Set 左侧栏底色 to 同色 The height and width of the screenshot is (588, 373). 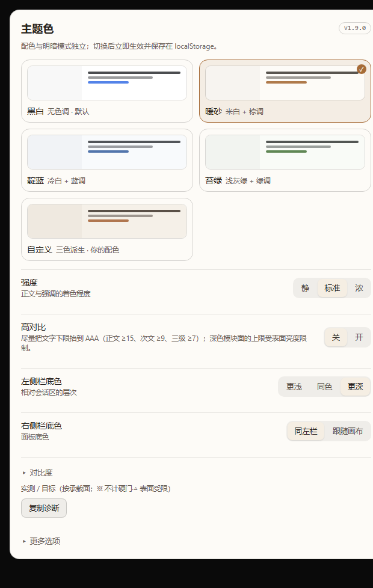325,387
